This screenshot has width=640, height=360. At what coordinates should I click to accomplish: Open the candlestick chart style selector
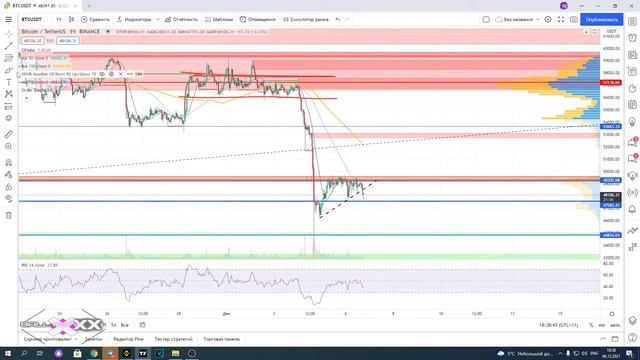click(x=71, y=19)
